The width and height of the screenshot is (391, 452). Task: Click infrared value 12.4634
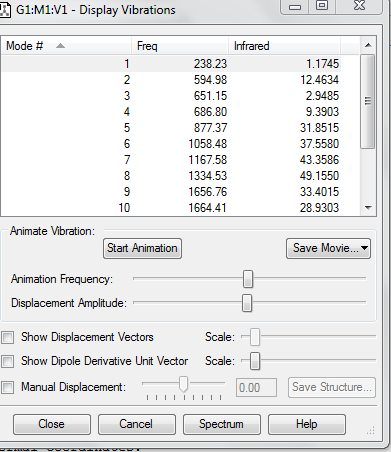tap(319, 80)
